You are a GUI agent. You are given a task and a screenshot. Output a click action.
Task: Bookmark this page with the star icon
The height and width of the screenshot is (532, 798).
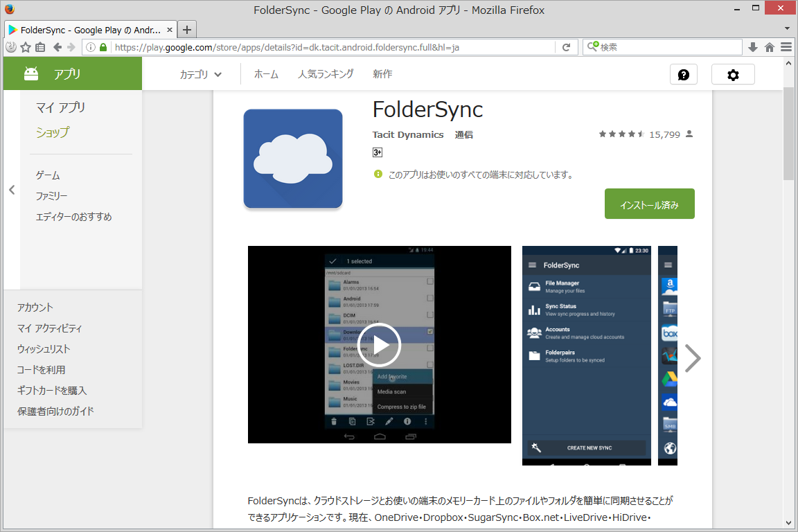pos(26,47)
